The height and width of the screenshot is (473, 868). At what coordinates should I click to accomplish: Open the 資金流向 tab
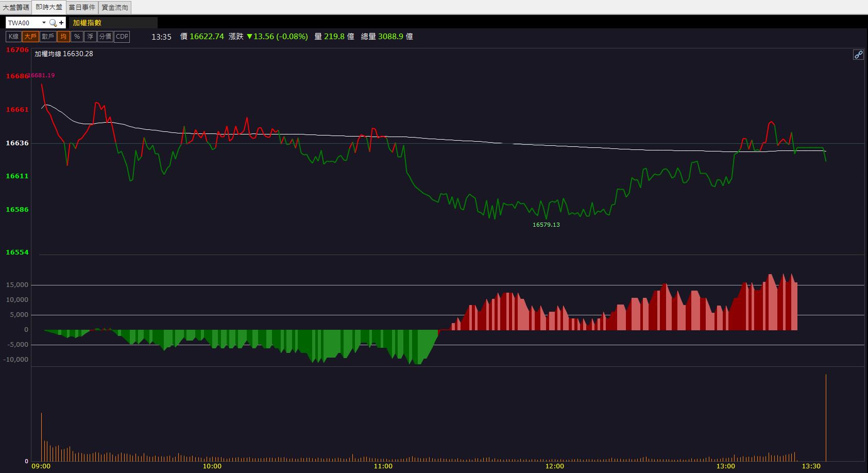click(115, 7)
